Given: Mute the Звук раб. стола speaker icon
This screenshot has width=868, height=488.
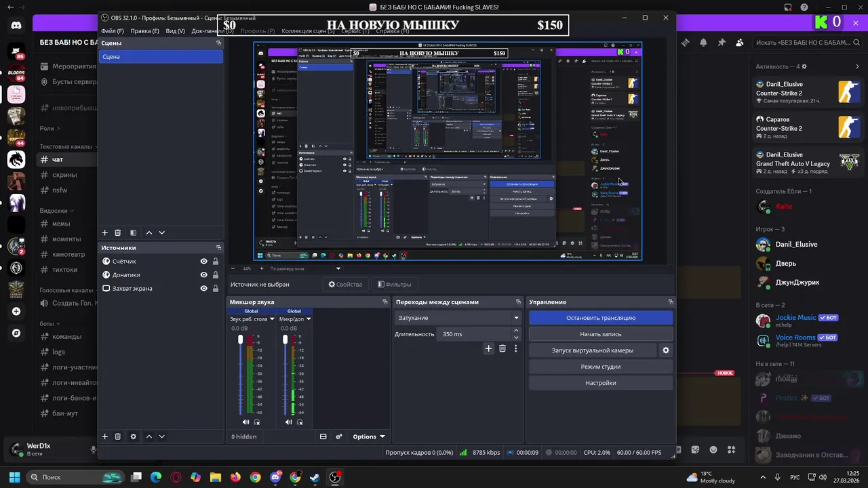Looking at the screenshot, I should [x=246, y=422].
